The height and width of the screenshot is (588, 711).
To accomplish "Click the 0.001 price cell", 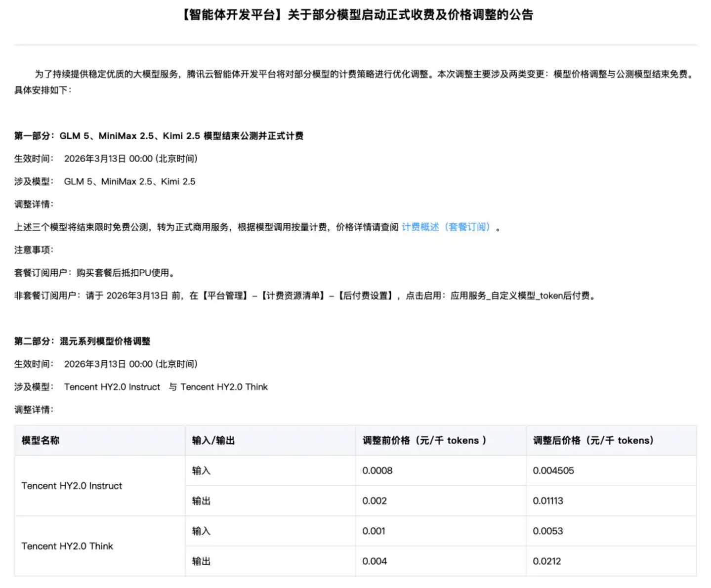I will click(x=441, y=531).
